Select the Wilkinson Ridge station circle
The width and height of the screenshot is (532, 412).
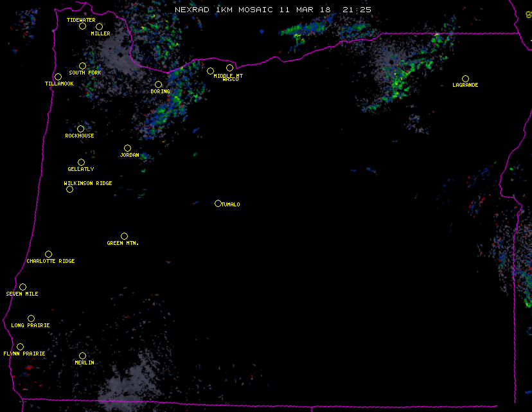click(69, 189)
